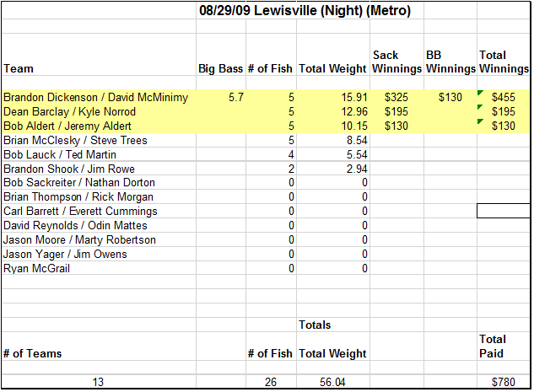Click green error indicator on $455 cell

481,93
